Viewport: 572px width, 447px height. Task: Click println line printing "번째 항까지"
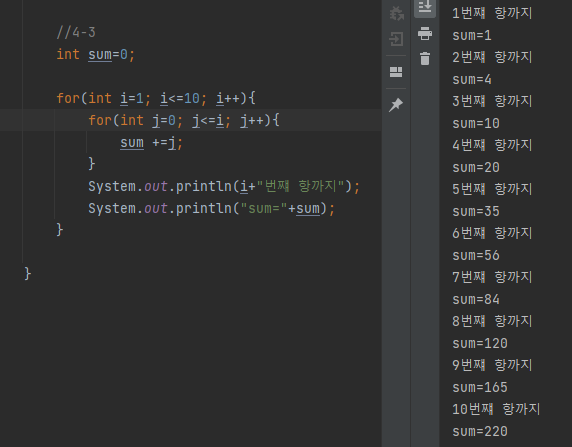pyautogui.click(x=224, y=186)
